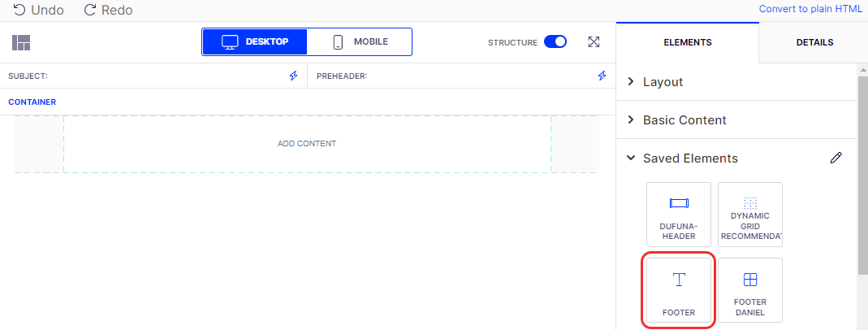
Task: Click the fullscreen expand icon
Action: 594,42
